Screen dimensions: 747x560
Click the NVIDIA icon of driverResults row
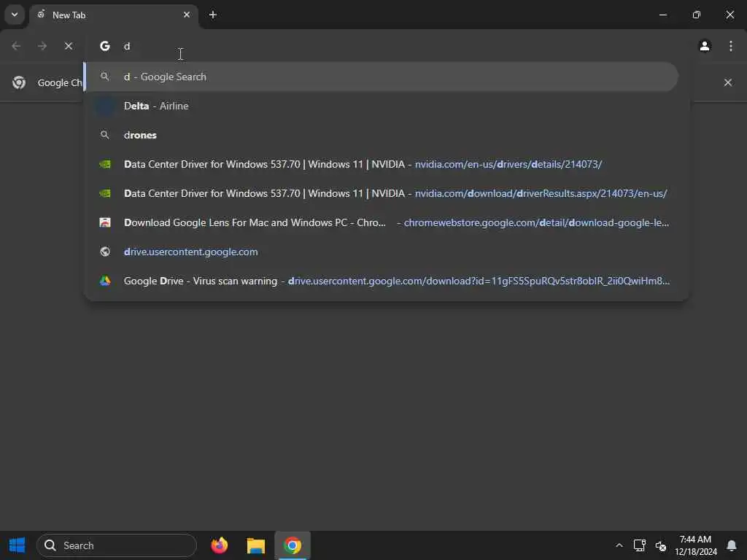click(105, 193)
